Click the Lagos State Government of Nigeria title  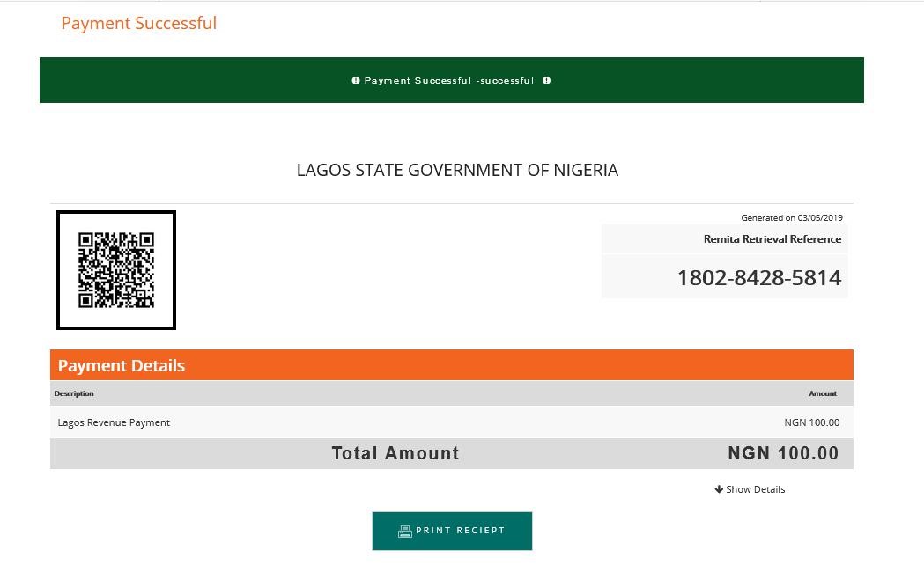coord(457,170)
